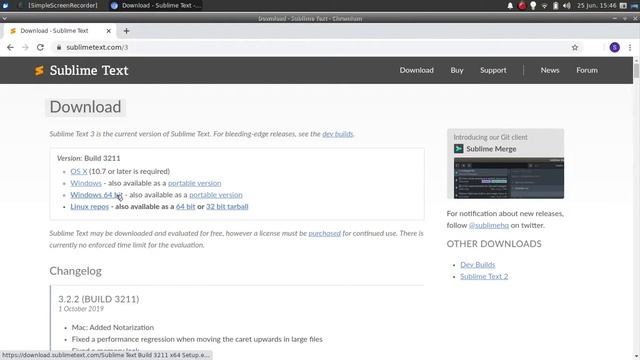Open the notification bell in system tray
Screen dimensions: 640x360
click(510, 6)
